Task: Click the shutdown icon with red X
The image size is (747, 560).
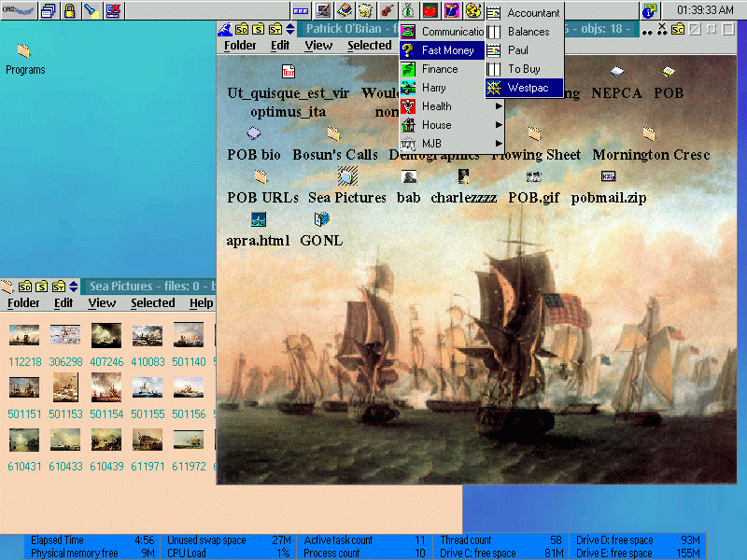Action: coord(113,10)
